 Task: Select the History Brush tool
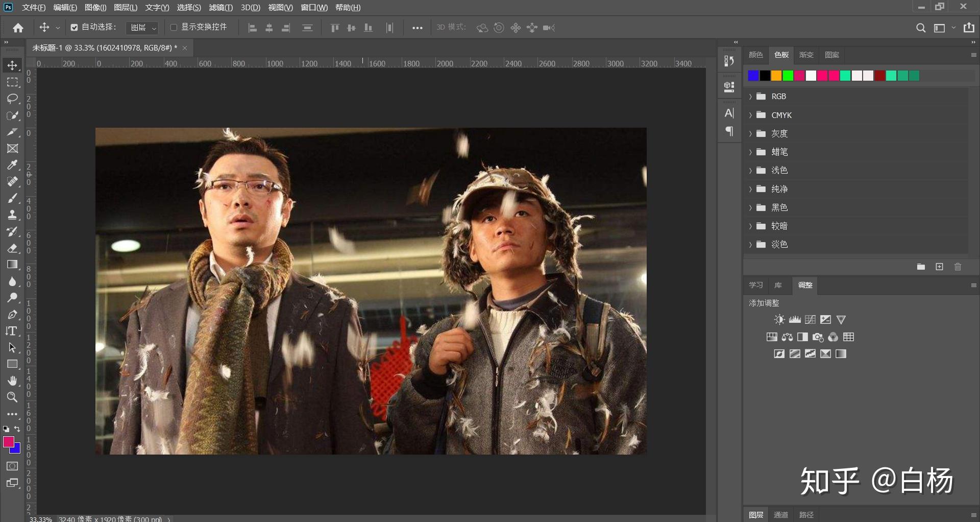click(x=13, y=231)
